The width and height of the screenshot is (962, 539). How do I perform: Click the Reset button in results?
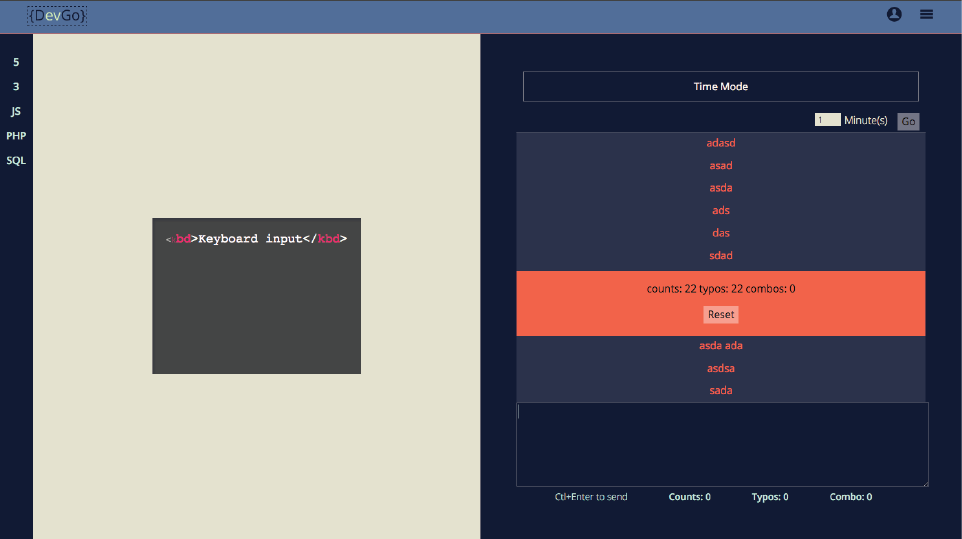(x=720, y=314)
